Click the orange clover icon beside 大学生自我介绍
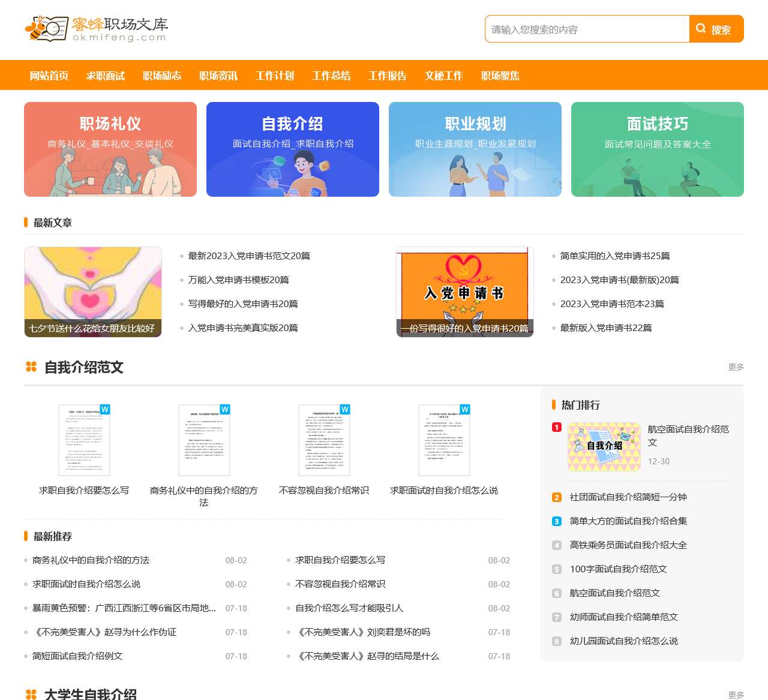The width and height of the screenshot is (768, 700). (31, 694)
